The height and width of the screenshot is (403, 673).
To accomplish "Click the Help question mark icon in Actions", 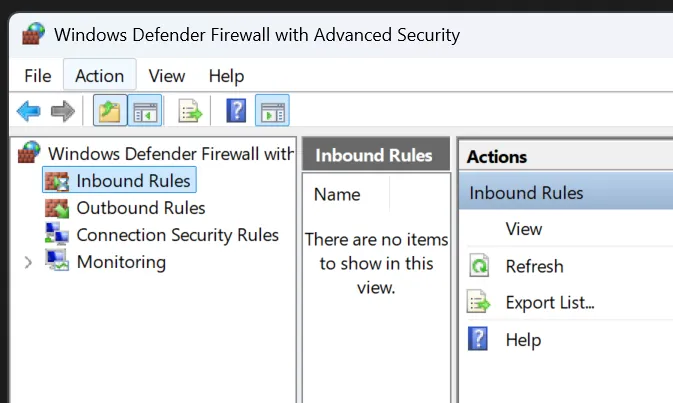I will click(x=478, y=339).
